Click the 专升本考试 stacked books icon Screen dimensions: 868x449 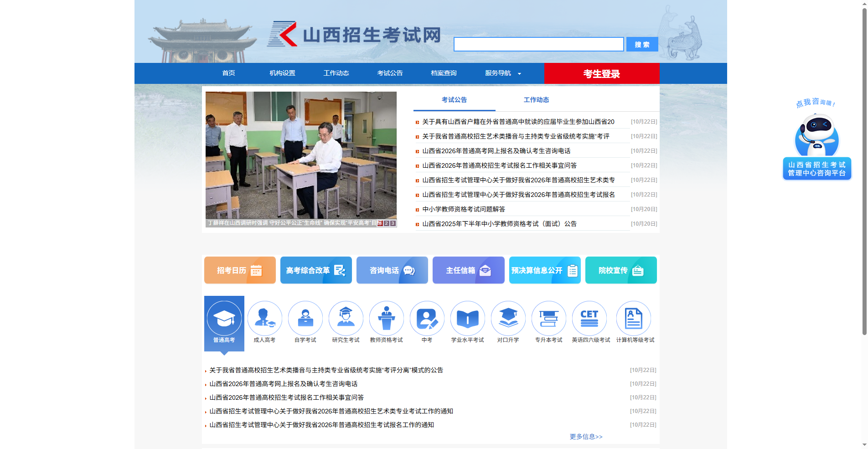tap(548, 318)
